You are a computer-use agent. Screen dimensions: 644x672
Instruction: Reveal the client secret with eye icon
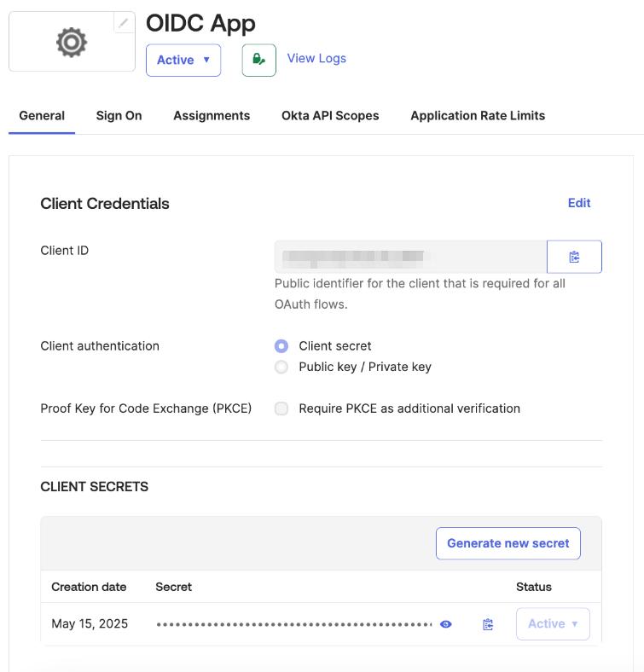point(446,624)
